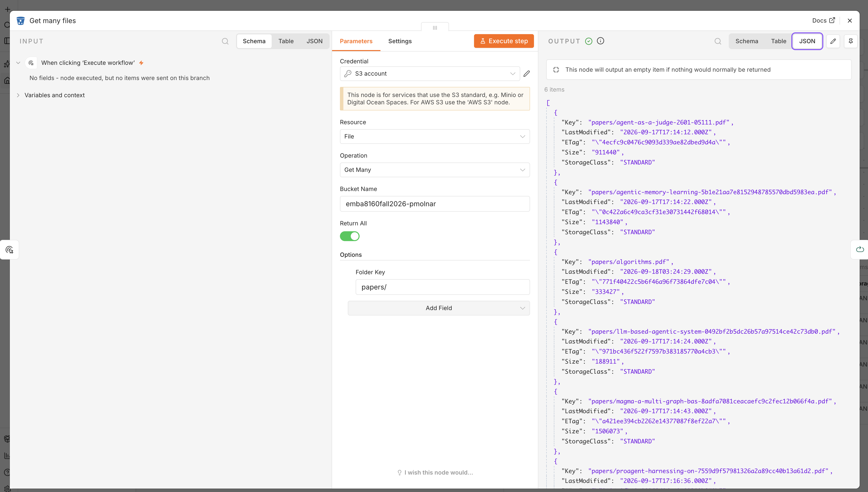868x492 pixels.
Task: Click Size value 1143840
Action: (607, 222)
